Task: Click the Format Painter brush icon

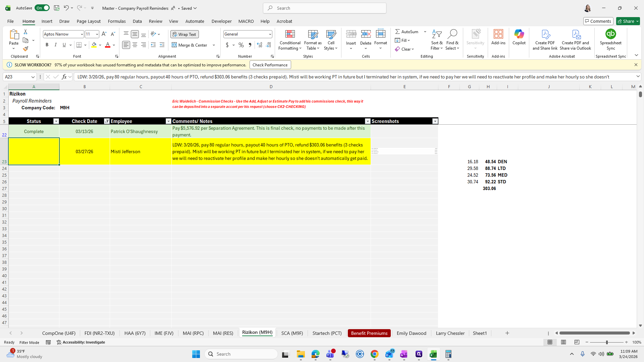Action: (x=25, y=49)
